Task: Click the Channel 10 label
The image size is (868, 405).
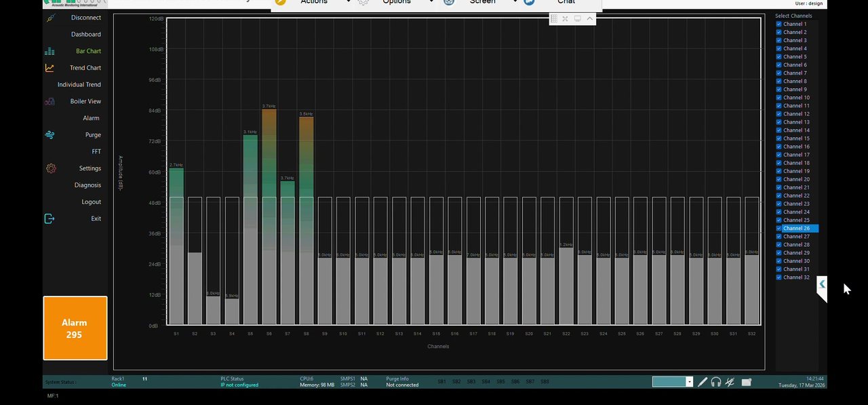Action: pyautogui.click(x=796, y=98)
